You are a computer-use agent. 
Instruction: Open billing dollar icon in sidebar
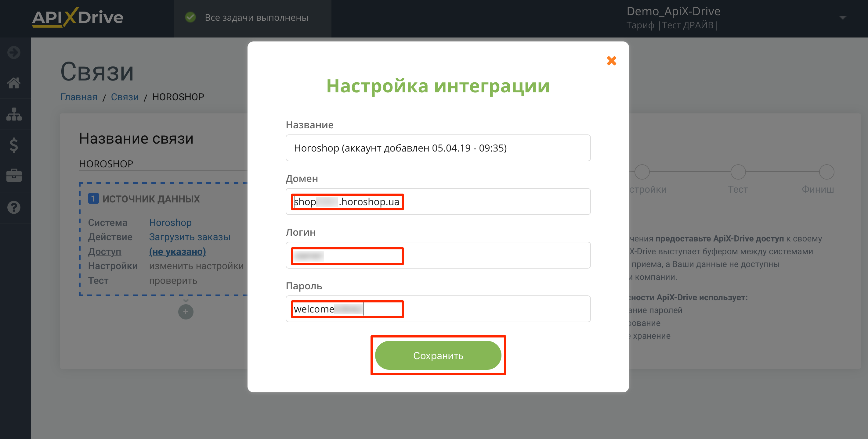pos(14,145)
